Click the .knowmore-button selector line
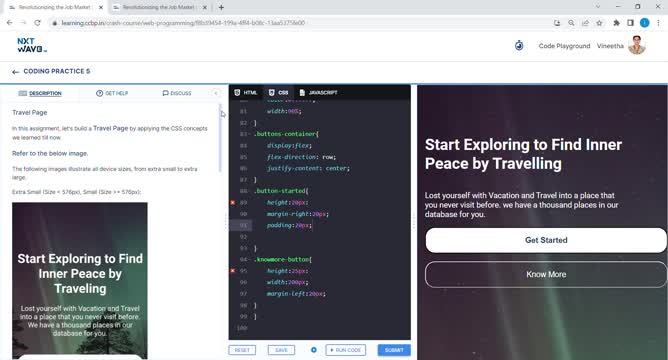This screenshot has width=668, height=360. (x=283, y=259)
